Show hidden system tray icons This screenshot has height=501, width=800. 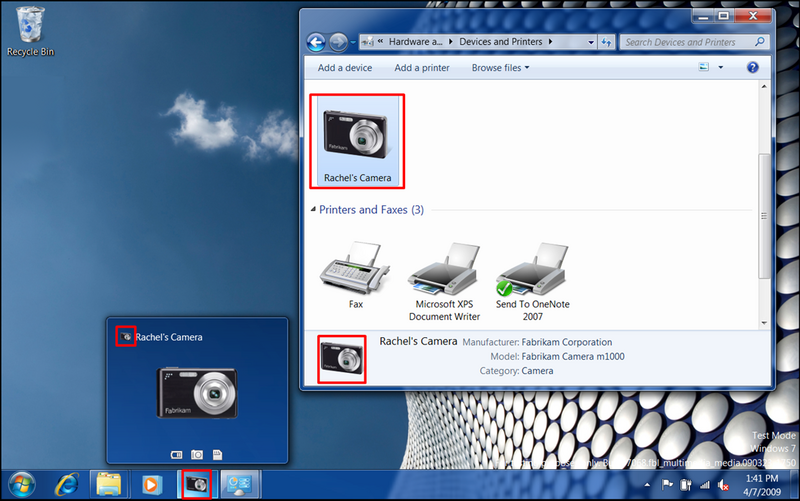pyautogui.click(x=646, y=485)
